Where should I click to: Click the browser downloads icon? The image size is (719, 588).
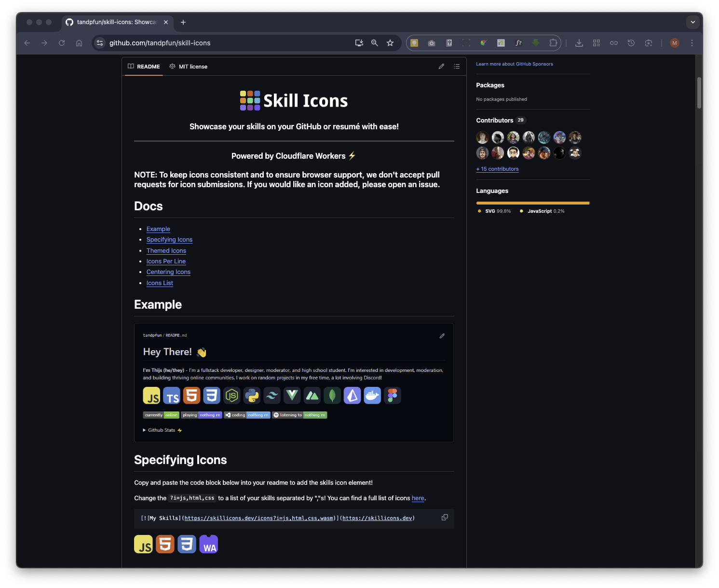pyautogui.click(x=579, y=43)
